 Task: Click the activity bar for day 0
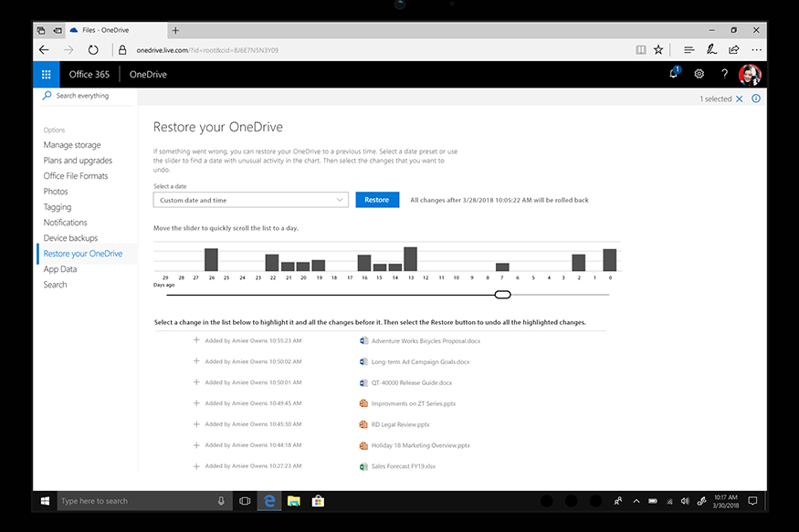[609, 260]
